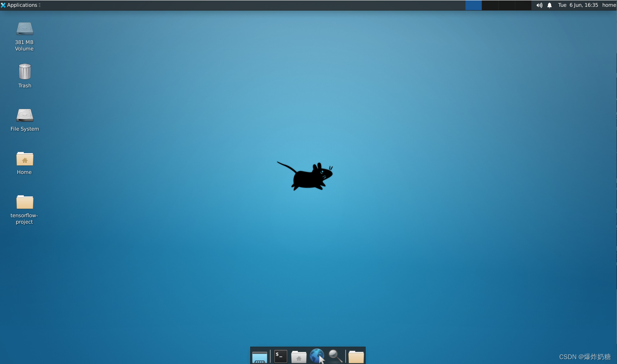
Task: Open the home user menu in panel
Action: tap(609, 5)
